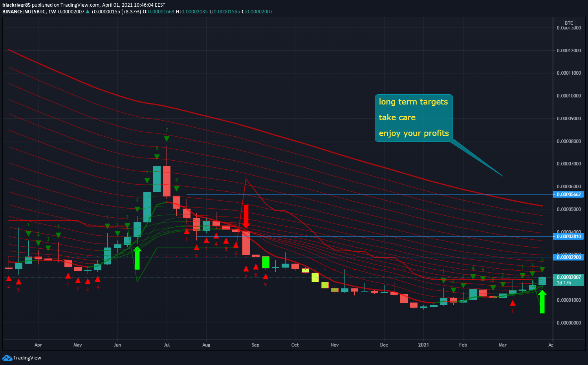Viewport: 588px width, 365px height.
Task: Click the 0.00011000 price axis label
Action: pyautogui.click(x=569, y=73)
